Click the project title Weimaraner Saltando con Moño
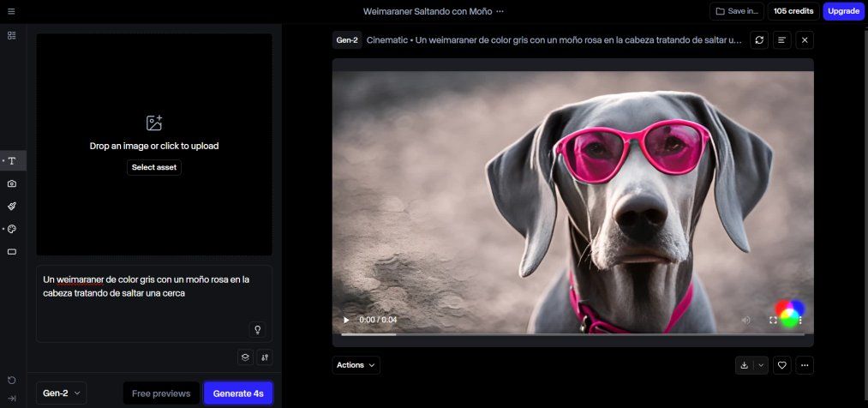The width and height of the screenshot is (868, 408). (428, 12)
